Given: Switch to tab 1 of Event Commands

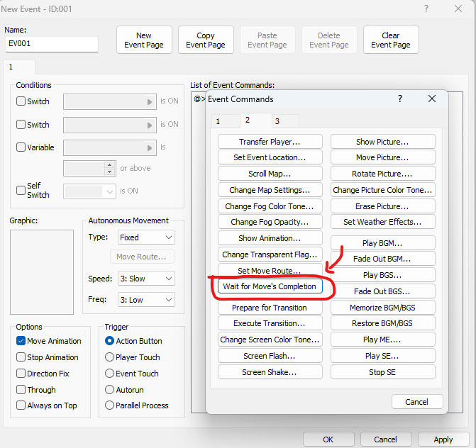Looking at the screenshot, I should [x=218, y=121].
